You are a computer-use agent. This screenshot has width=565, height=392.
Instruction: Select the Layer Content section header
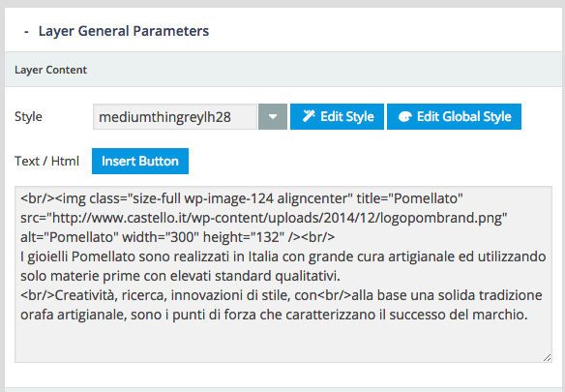click(x=283, y=70)
